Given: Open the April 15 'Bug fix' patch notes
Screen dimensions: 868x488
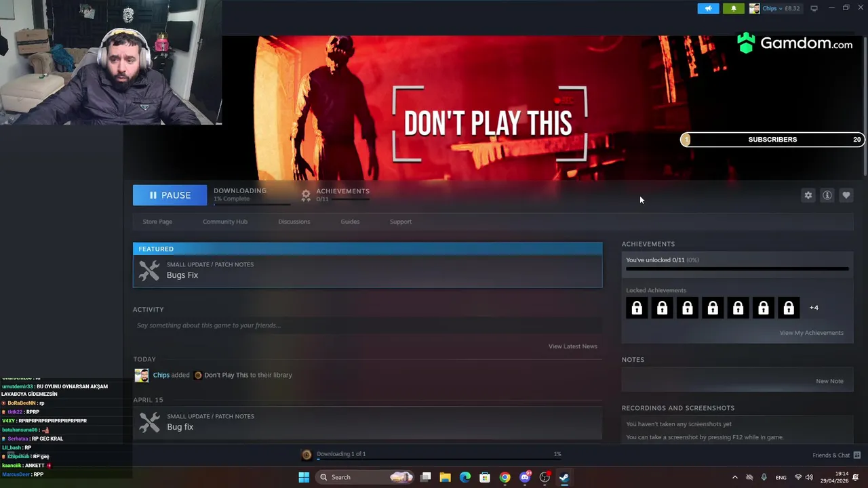Looking at the screenshot, I should (x=367, y=422).
